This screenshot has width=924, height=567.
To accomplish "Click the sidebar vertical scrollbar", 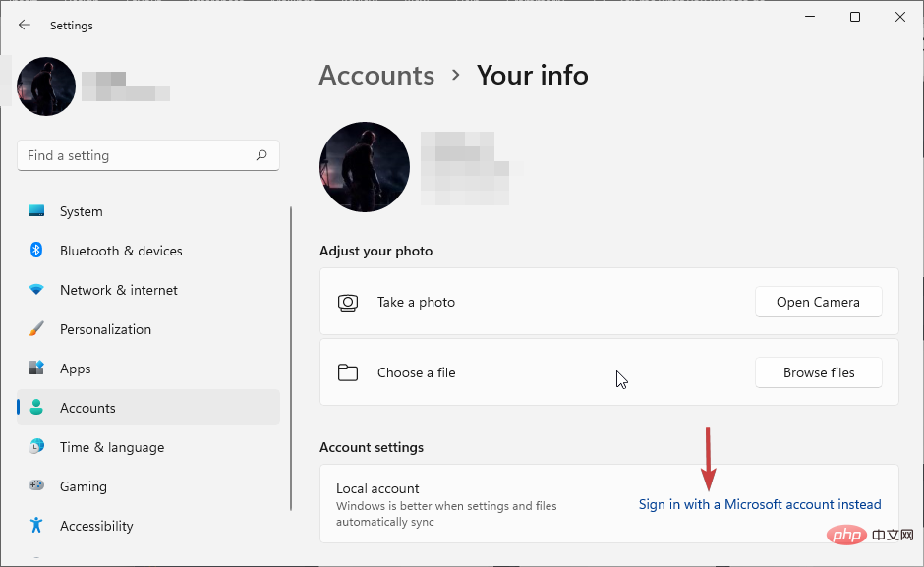I will 291,359.
